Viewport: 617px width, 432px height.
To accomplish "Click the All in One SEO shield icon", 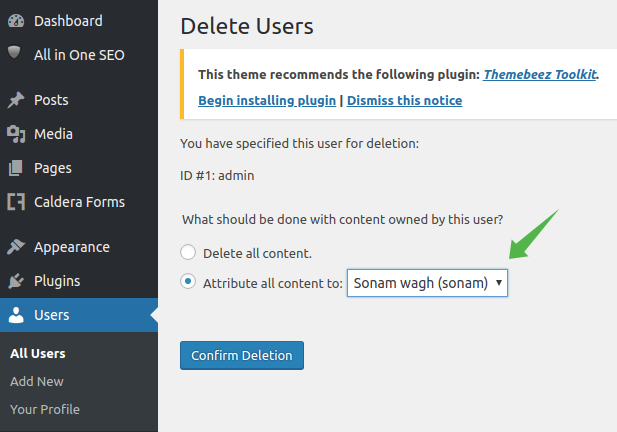I will pyautogui.click(x=16, y=55).
